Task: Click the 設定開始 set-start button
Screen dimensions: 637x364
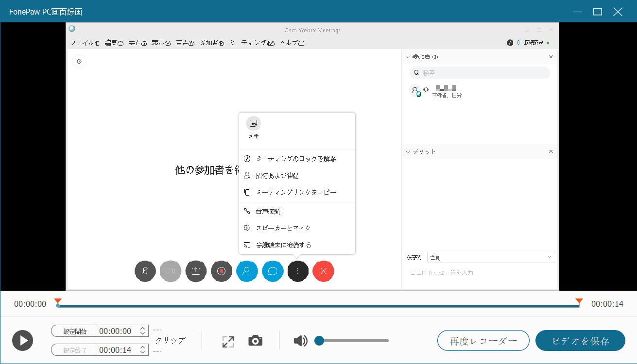Action: pos(73,331)
